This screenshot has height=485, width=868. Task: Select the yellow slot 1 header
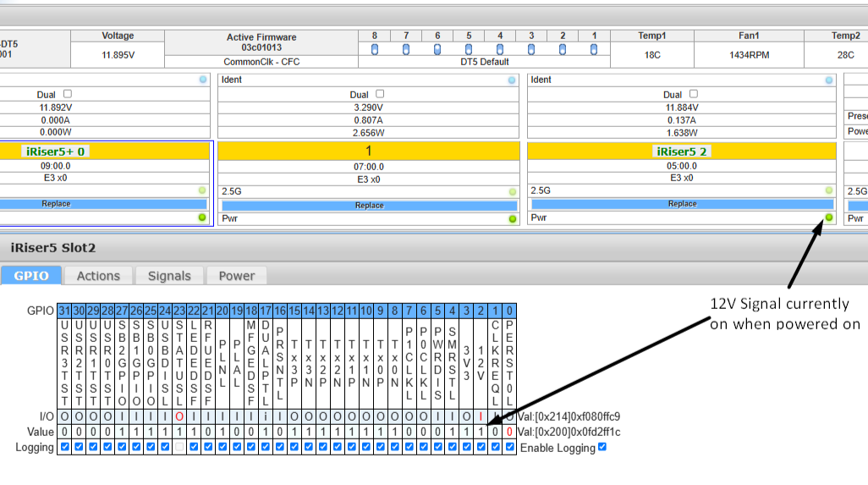[369, 152]
